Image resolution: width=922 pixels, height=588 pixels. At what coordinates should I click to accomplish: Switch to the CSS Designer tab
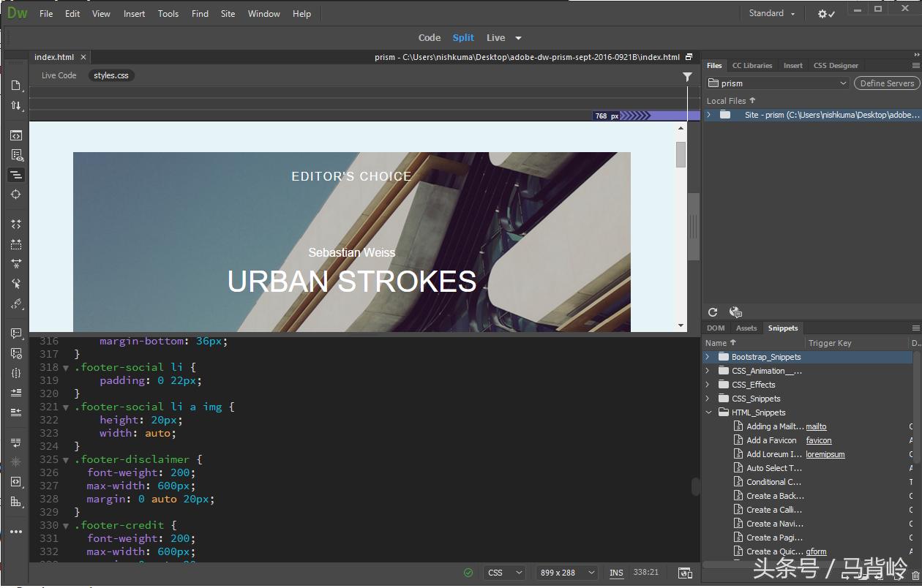coord(836,65)
